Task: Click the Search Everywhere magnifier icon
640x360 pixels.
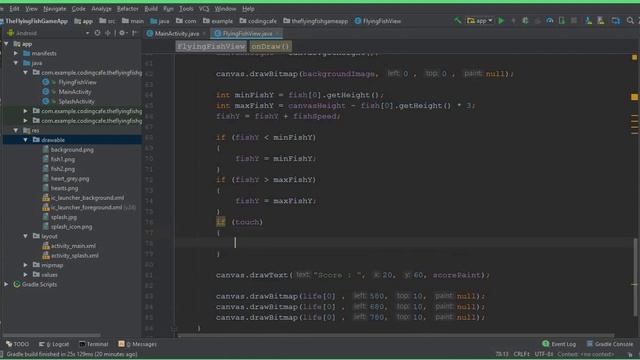Action: [630, 21]
